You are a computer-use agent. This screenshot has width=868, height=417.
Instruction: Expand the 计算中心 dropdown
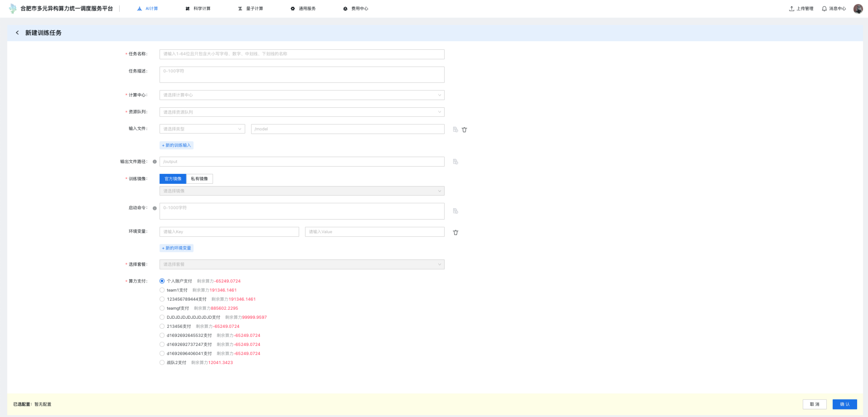(x=302, y=95)
